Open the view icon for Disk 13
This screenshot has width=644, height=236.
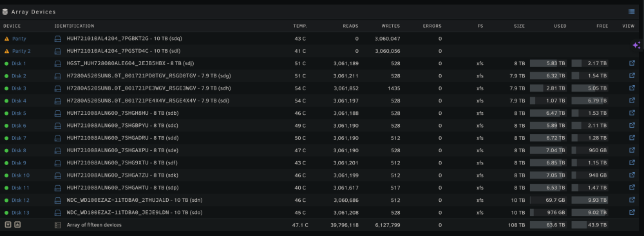coord(632,213)
